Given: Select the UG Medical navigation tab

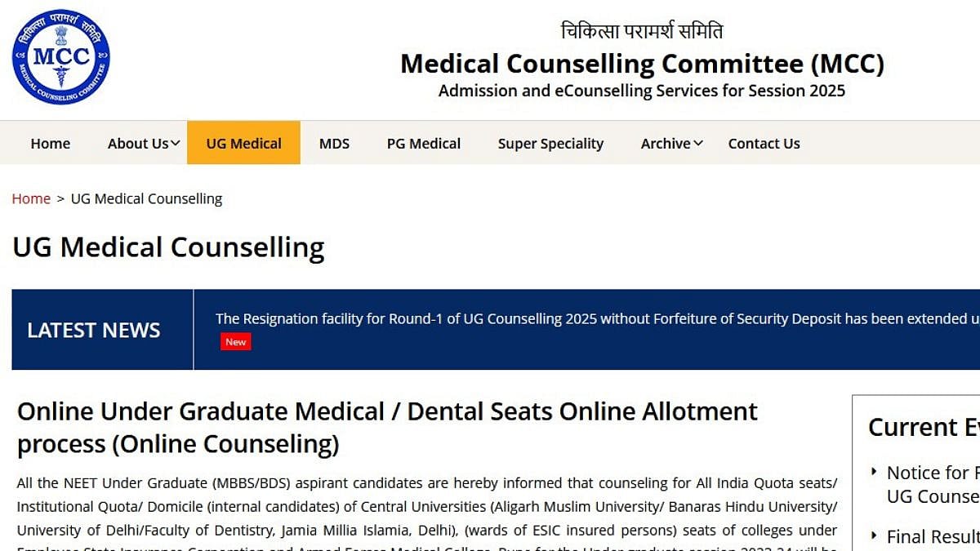Looking at the screenshot, I should tap(243, 144).
